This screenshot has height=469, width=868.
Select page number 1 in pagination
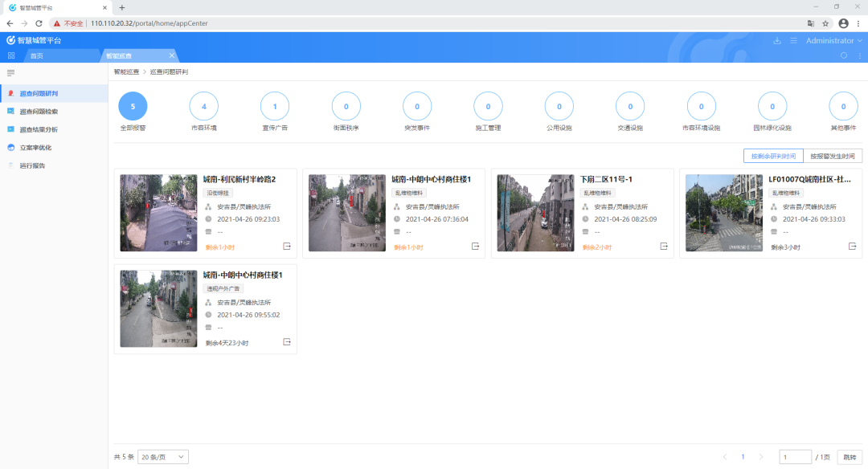coord(743,457)
